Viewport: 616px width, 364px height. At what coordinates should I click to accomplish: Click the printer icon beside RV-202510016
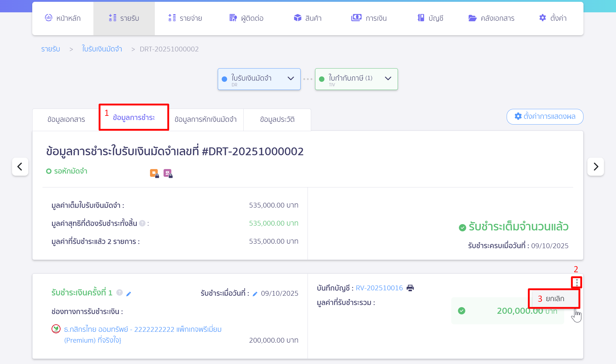(x=410, y=288)
